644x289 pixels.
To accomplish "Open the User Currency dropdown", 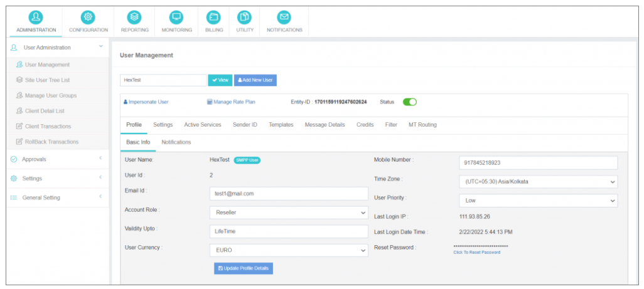I will coord(289,250).
